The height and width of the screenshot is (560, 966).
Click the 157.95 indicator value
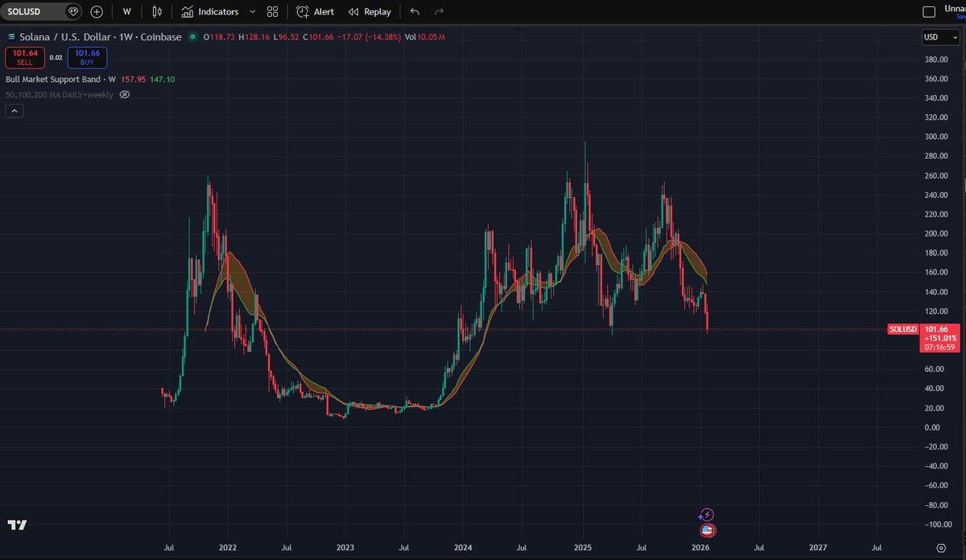click(x=132, y=80)
